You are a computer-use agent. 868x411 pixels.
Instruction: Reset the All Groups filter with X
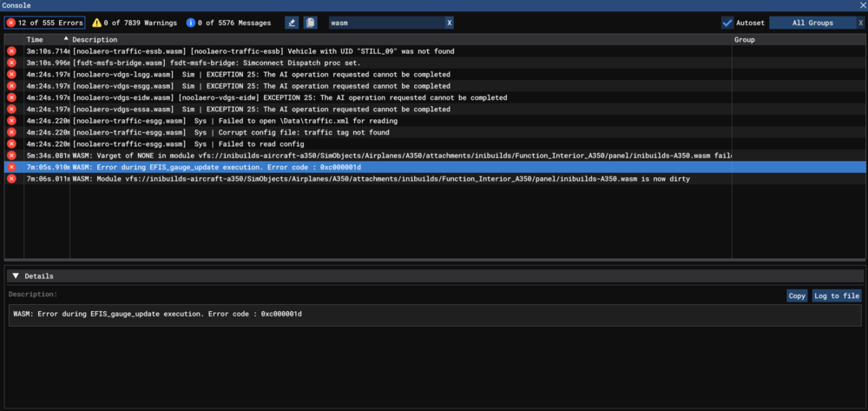860,23
